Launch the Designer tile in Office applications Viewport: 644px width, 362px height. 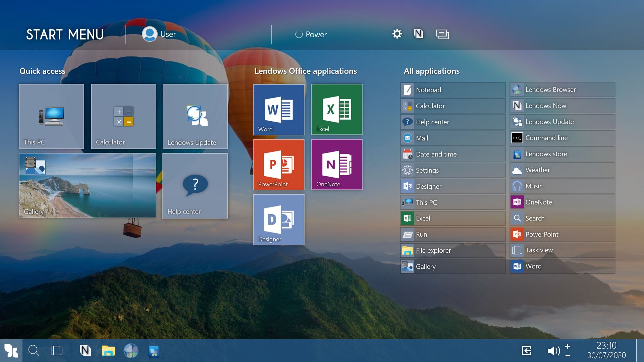279,220
